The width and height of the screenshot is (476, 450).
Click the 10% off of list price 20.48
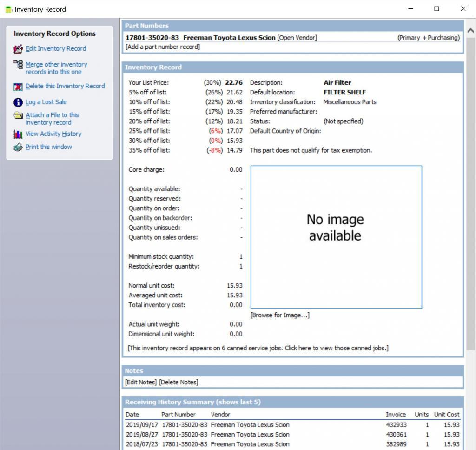coord(235,102)
